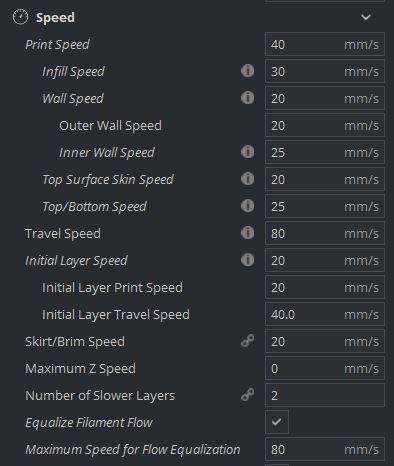
Task: Click the link icon beside Skirt/Brim Speed
Action: pos(247,341)
